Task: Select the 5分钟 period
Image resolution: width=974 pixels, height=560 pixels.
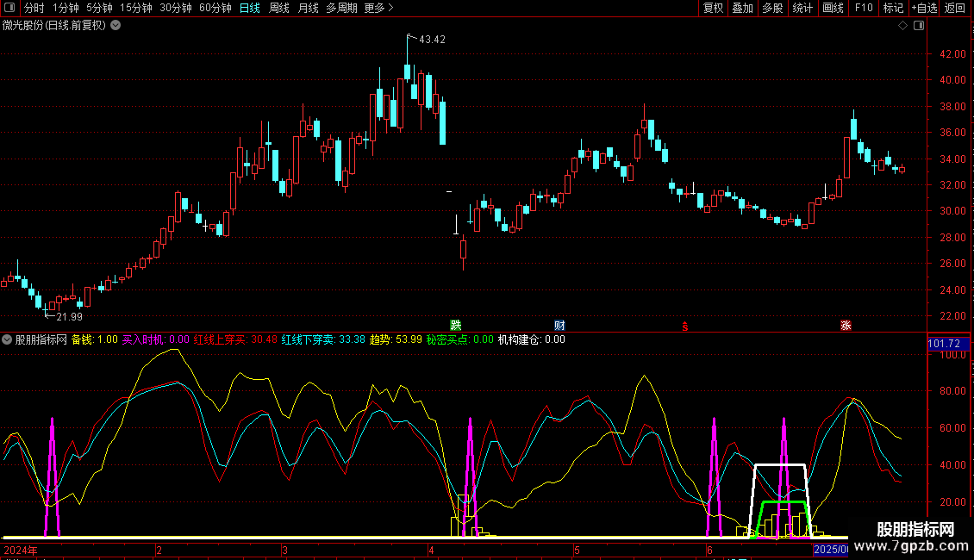Action: coord(99,8)
